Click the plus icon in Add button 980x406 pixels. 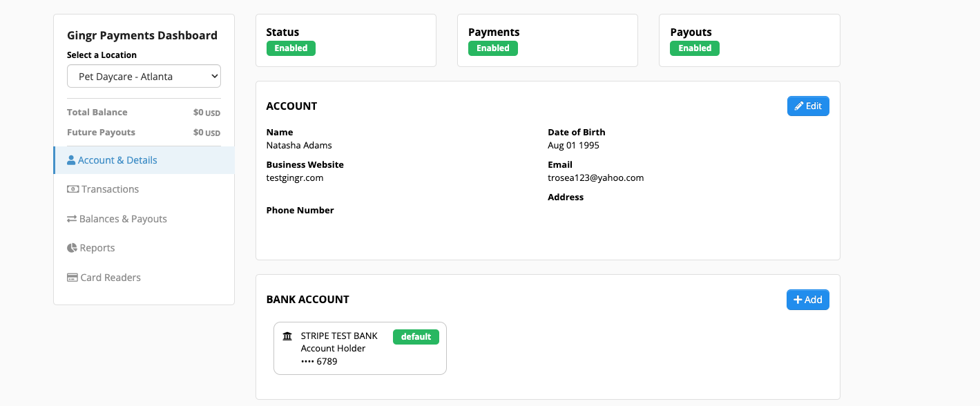[x=798, y=300]
